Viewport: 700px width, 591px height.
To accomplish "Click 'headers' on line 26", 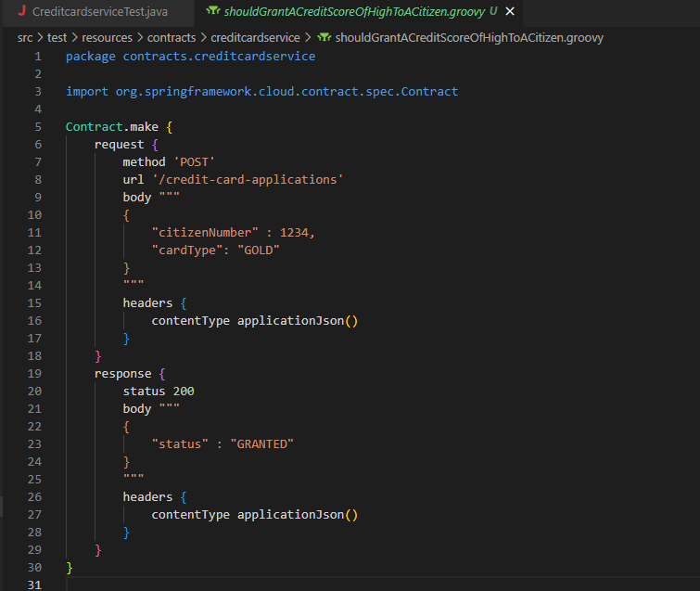I will tap(147, 497).
